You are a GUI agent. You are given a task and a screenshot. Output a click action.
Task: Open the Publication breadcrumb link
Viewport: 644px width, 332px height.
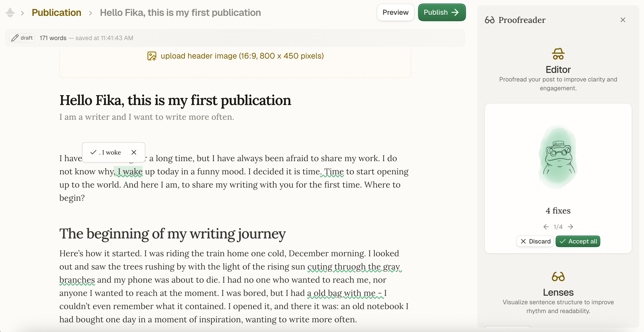(56, 12)
